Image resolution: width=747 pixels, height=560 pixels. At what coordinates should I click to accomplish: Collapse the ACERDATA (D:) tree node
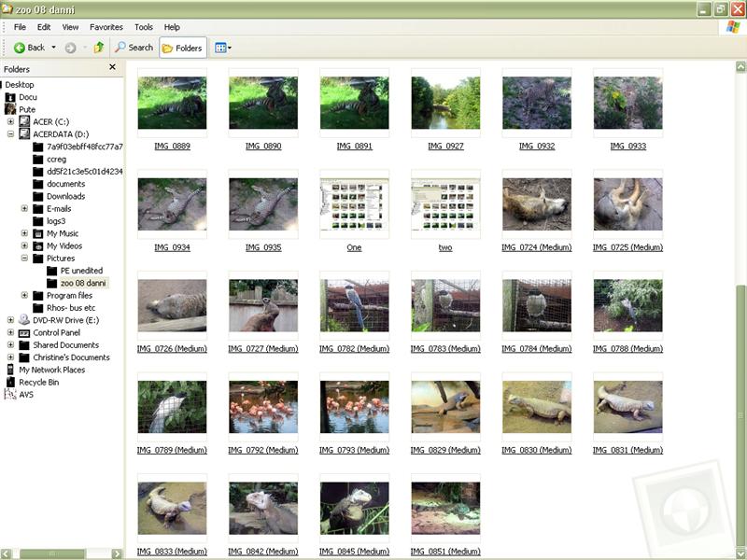click(11, 134)
